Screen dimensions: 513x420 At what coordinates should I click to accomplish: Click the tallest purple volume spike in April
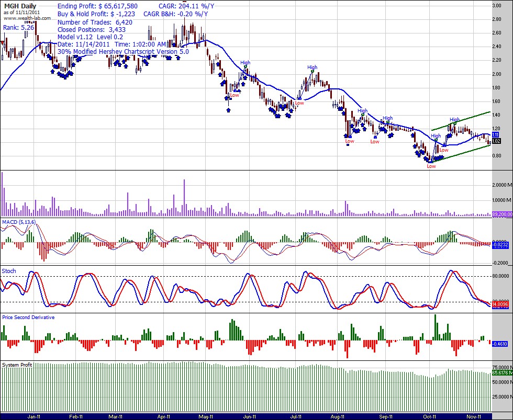click(x=184, y=196)
